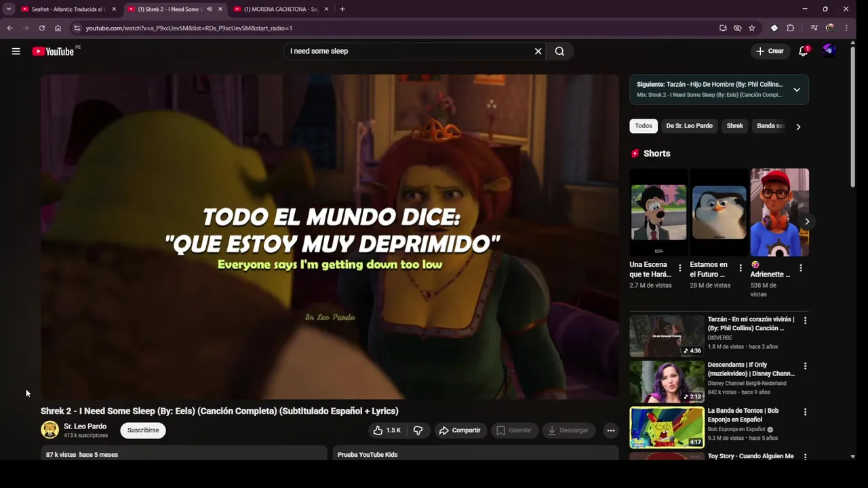The height and width of the screenshot is (488, 868).
Task: Mute the Shrek 2 tab audio
Action: click(x=210, y=9)
